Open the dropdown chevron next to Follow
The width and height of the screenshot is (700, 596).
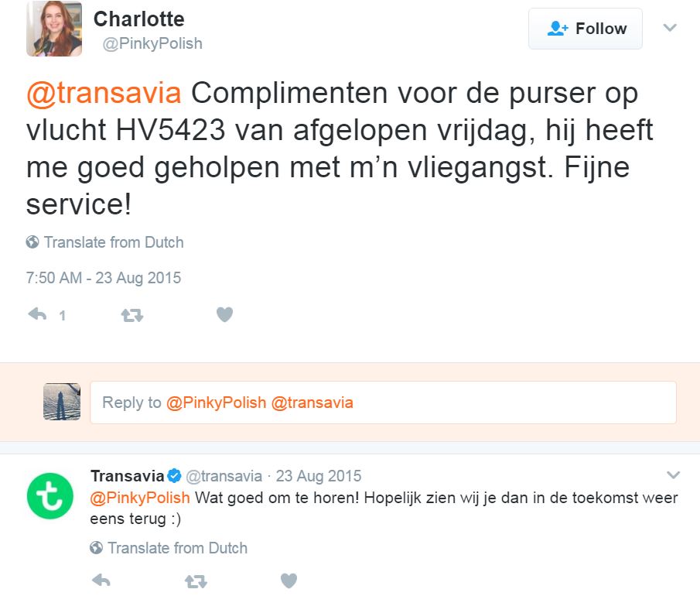tap(670, 28)
